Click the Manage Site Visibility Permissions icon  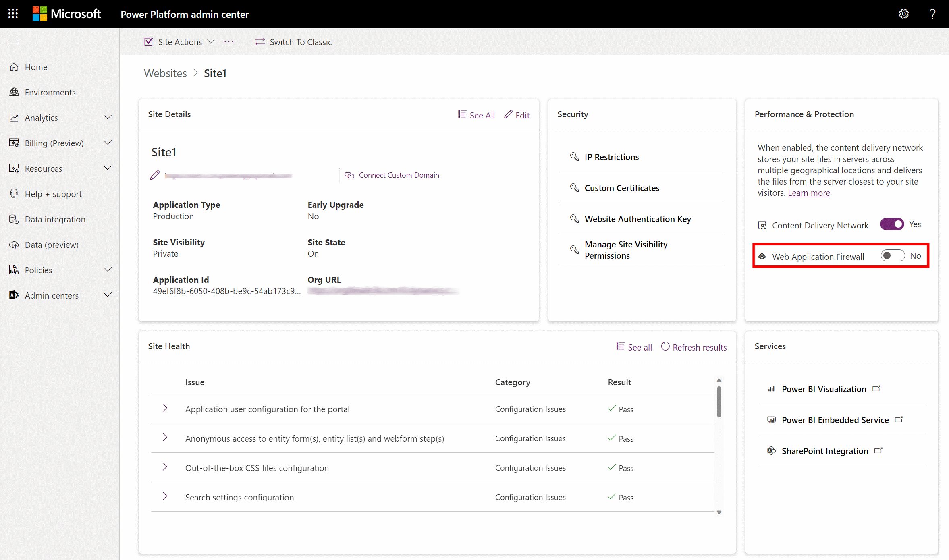point(575,249)
